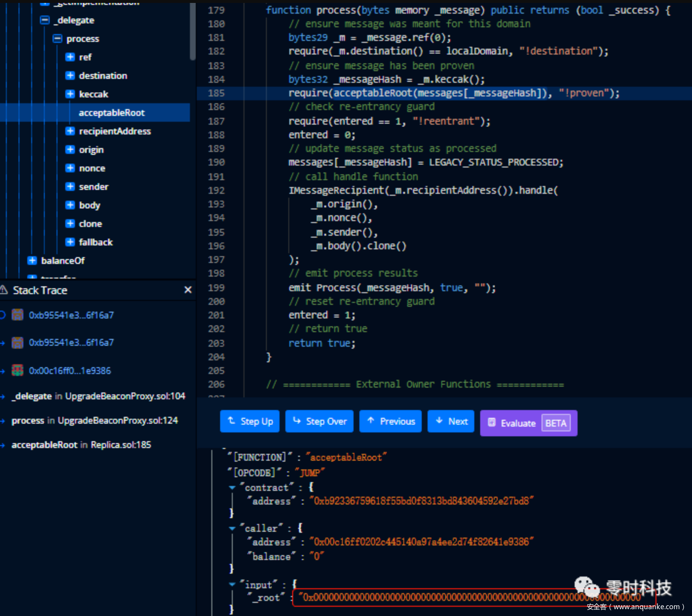
Task: Collapse the "caller" JSON object
Action: click(x=232, y=528)
